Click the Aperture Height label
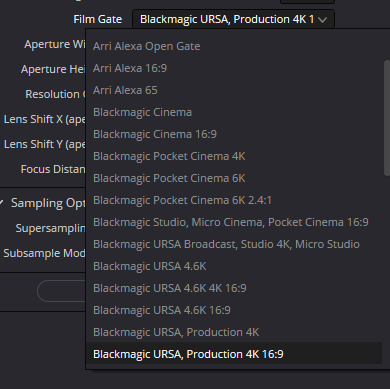 [53, 69]
